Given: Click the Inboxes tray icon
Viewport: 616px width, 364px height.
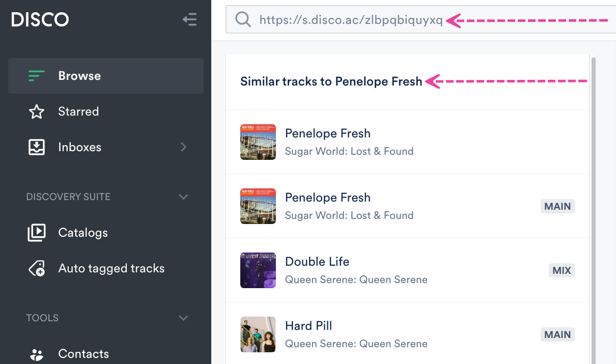Looking at the screenshot, I should coord(36,147).
